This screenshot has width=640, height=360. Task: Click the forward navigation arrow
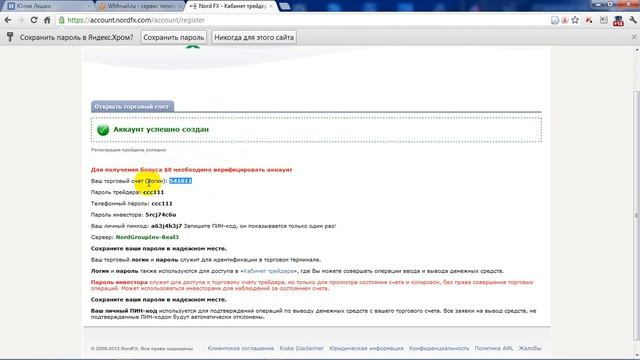click(x=21, y=20)
